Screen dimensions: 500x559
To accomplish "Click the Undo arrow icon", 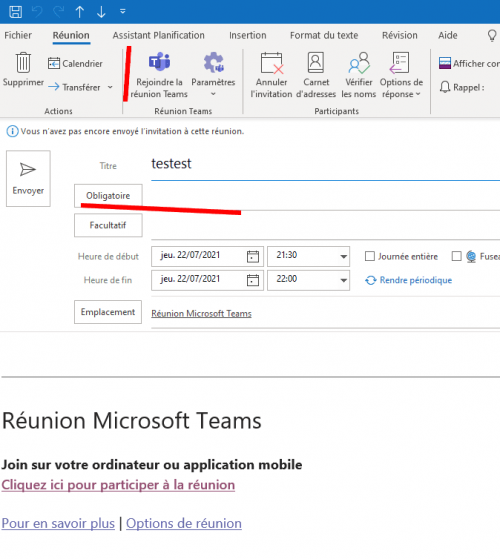I will (x=37, y=12).
